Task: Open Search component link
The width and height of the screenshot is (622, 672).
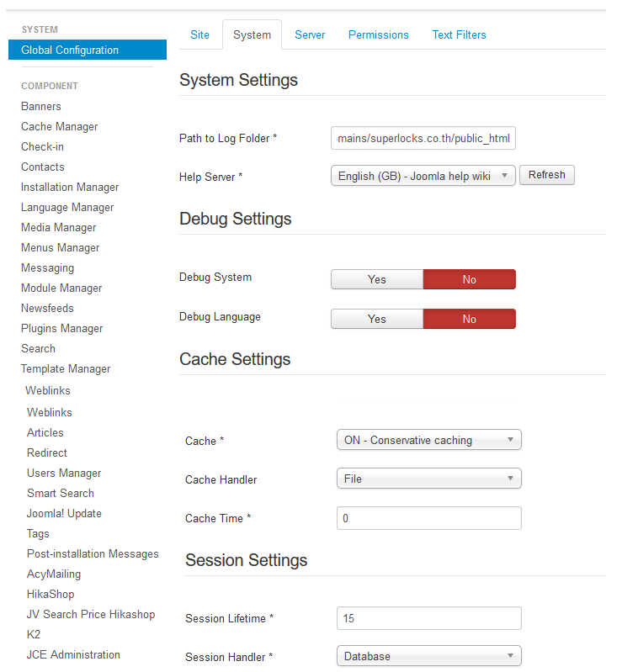Action: [x=38, y=348]
